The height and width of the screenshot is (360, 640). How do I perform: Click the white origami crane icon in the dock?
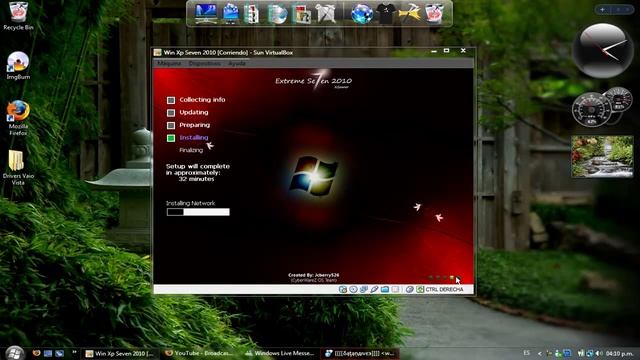pyautogui.click(x=326, y=13)
